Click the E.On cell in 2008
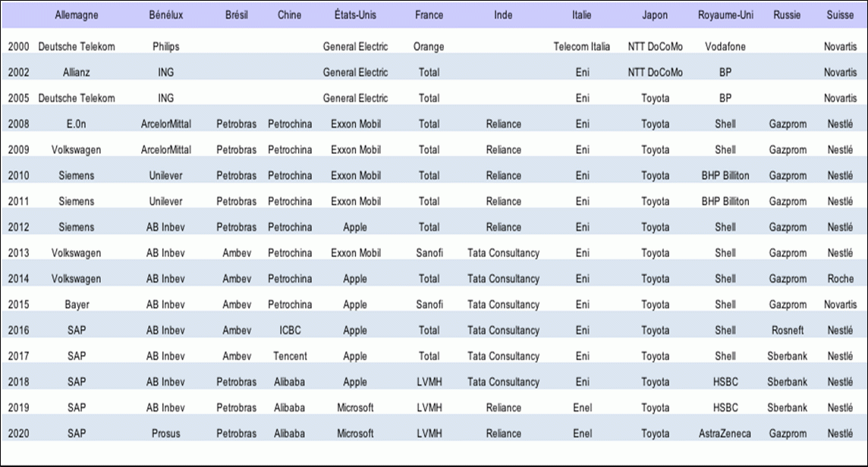Image resolution: width=868 pixels, height=467 pixels. click(77, 124)
